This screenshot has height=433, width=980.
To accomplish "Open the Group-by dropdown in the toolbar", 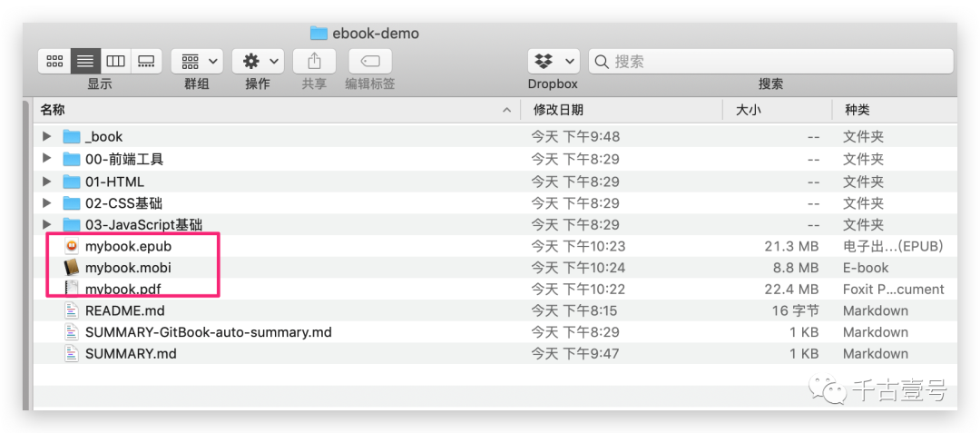I will [x=197, y=61].
